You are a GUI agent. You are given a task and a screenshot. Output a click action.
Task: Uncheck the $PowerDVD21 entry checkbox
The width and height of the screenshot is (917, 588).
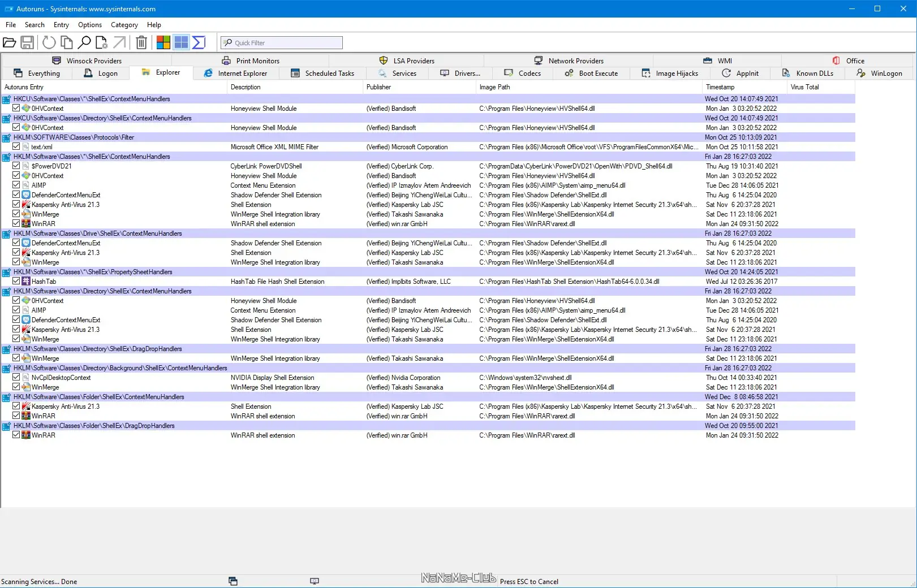pyautogui.click(x=16, y=166)
